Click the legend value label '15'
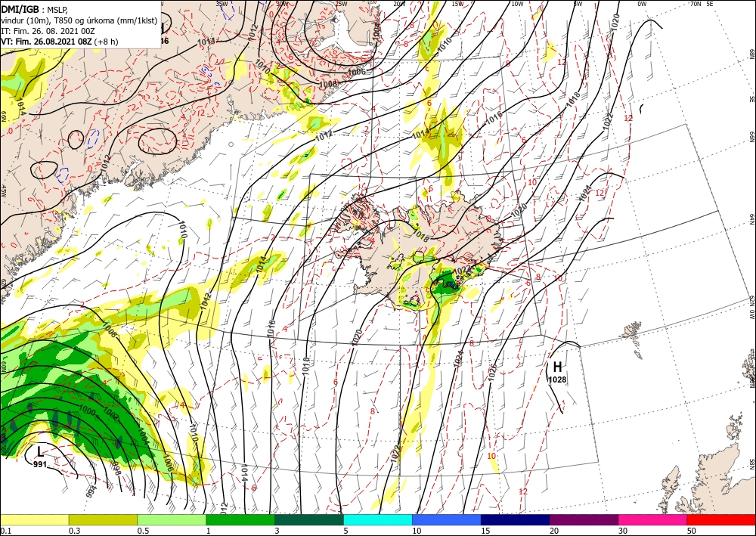The width and height of the screenshot is (756, 536). (x=485, y=531)
